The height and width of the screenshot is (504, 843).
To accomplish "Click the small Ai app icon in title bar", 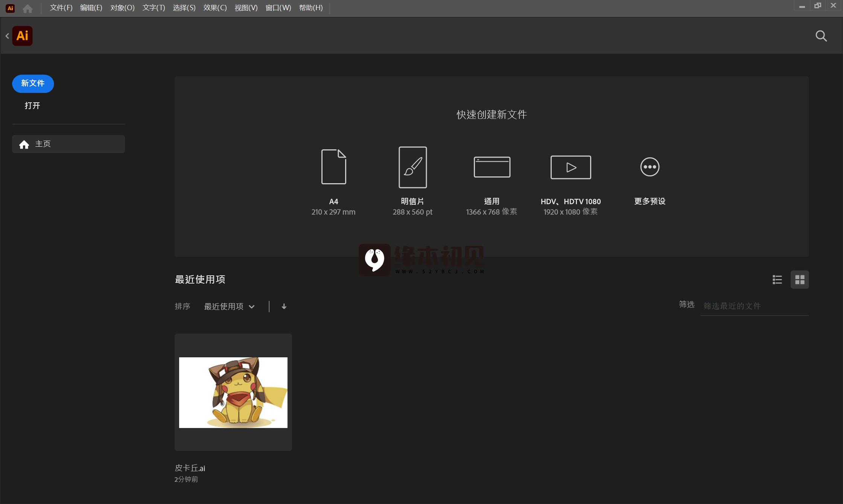I will (x=10, y=8).
